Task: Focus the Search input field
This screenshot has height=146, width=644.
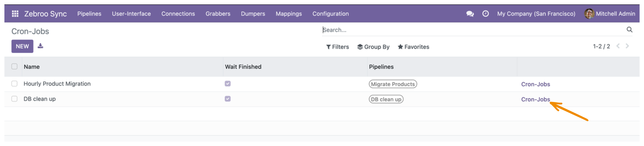Action: (x=473, y=30)
